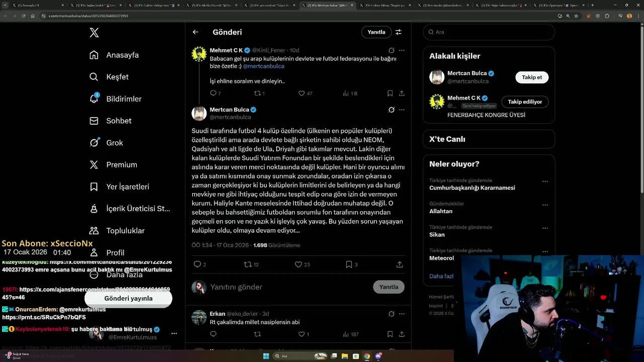Like Mehmet C K post with 47 likes
644x362 pixels.
[x=305, y=93]
